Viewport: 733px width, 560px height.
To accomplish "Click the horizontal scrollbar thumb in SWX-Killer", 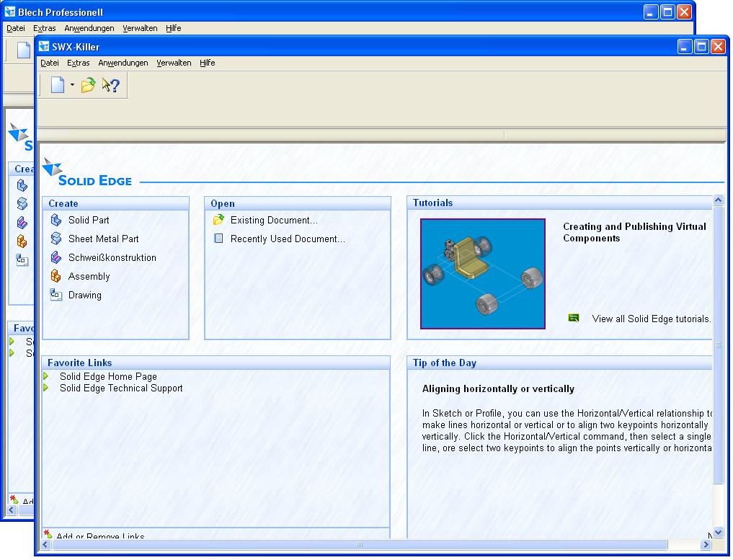I will pos(359,544).
